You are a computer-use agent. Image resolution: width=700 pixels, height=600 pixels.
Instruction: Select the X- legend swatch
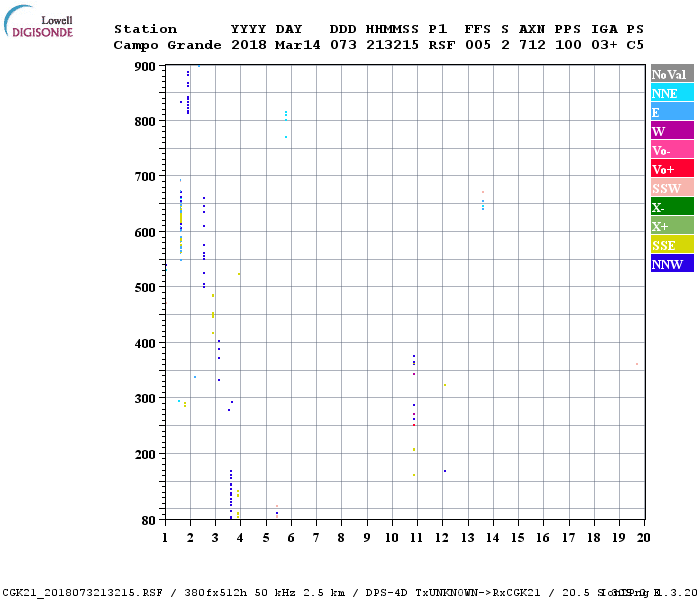672,207
